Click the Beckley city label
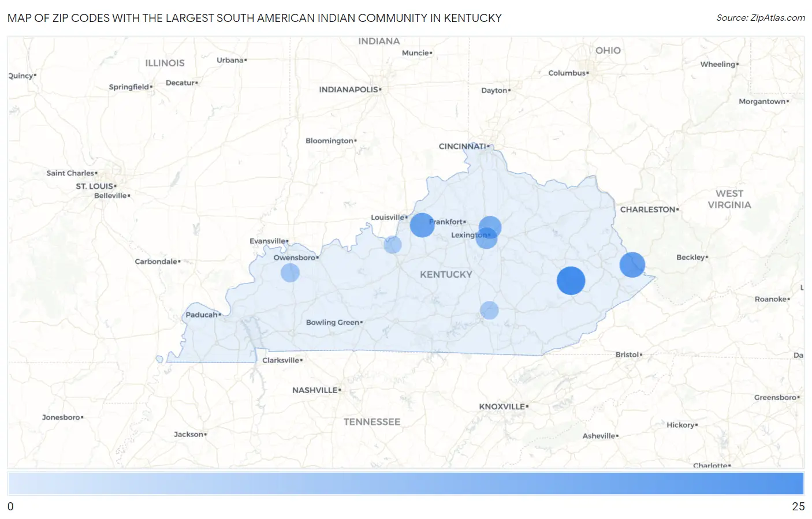 tap(691, 257)
